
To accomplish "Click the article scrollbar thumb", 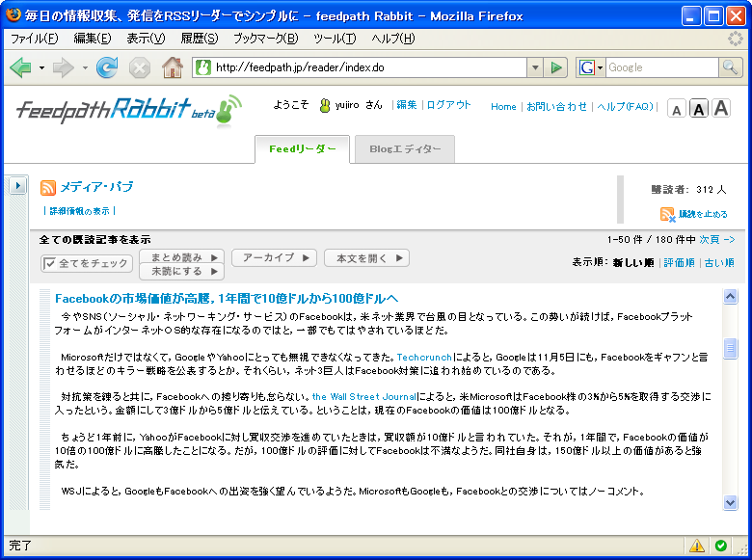I will point(730,348).
